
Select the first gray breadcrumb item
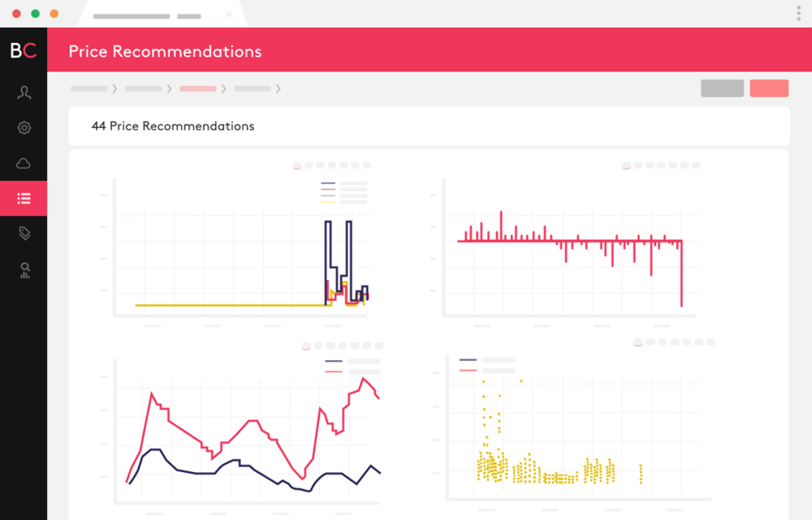(89, 88)
